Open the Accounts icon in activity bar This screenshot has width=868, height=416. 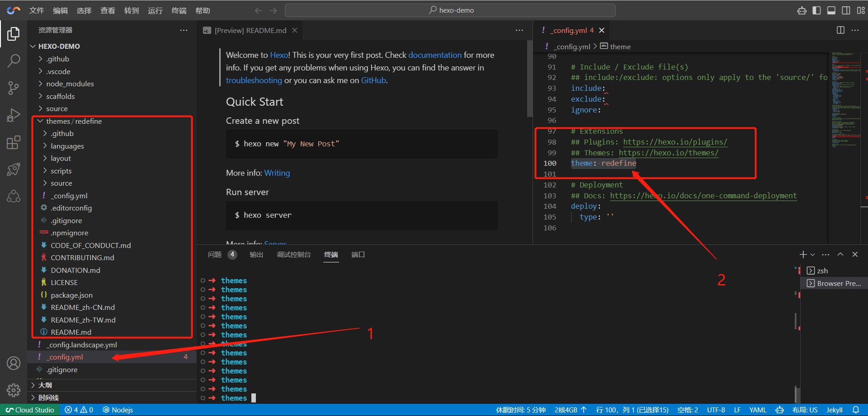(x=14, y=363)
